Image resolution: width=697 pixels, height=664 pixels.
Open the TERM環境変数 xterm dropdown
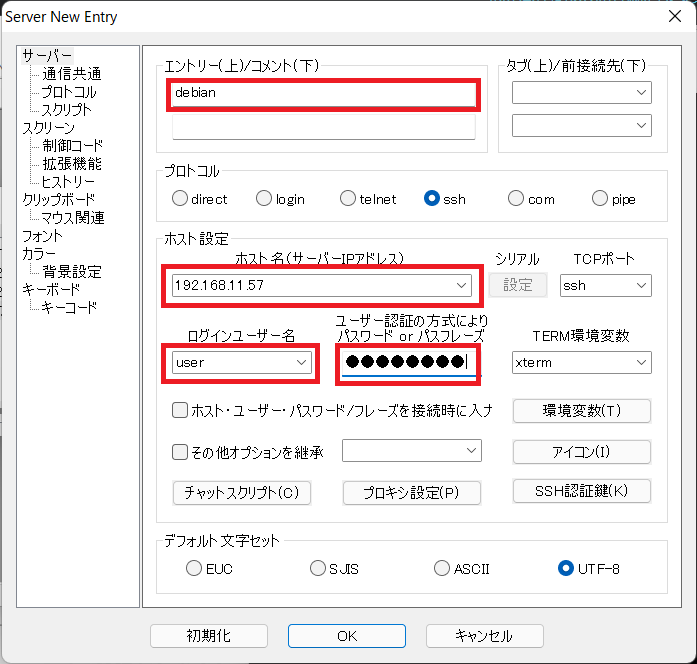click(x=582, y=363)
